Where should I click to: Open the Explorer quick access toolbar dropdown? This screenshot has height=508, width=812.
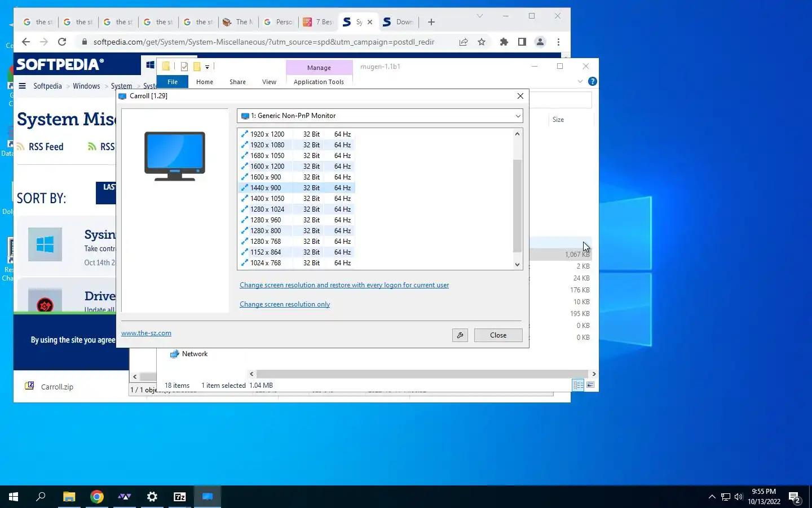point(208,67)
